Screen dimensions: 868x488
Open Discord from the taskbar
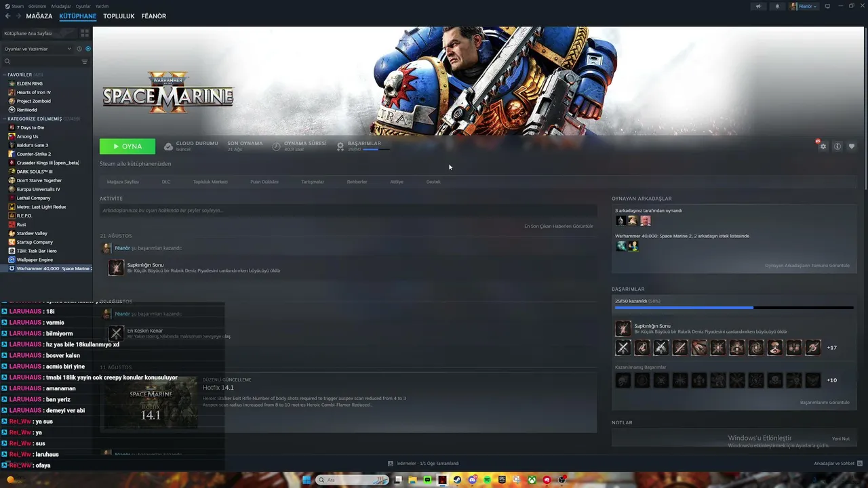(x=473, y=480)
